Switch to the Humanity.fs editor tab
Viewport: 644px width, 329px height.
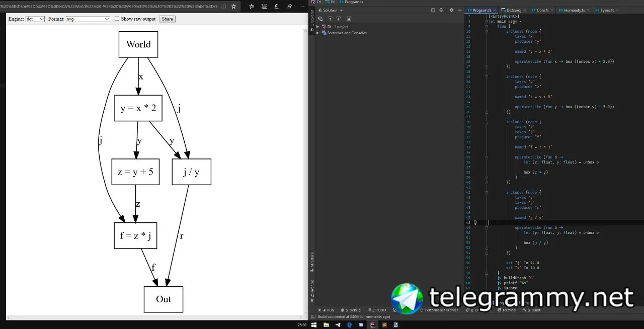coord(574,10)
